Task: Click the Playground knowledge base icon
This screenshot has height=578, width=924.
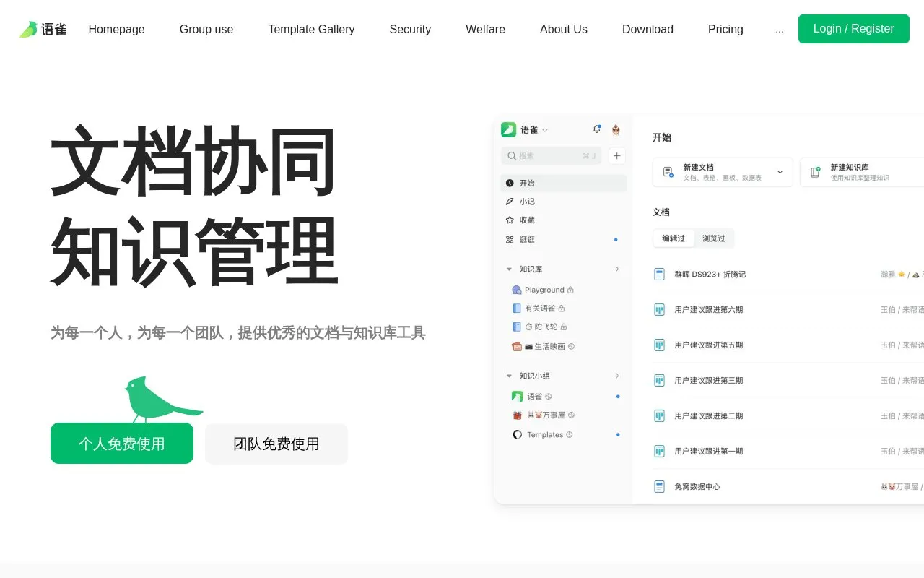Action: coord(517,290)
